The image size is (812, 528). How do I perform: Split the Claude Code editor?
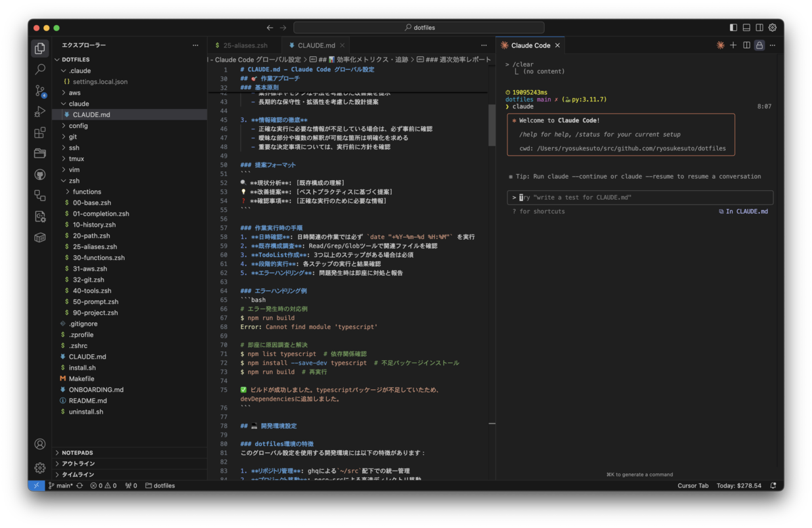(746, 45)
